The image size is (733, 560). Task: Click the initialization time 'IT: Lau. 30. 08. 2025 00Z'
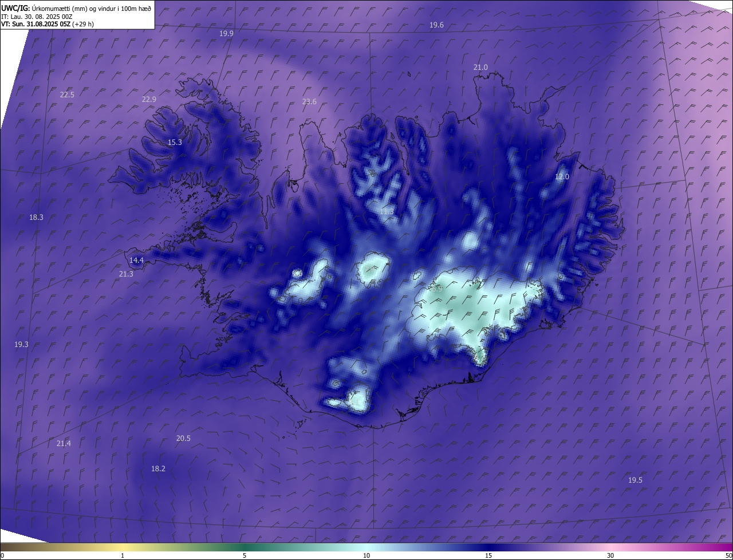click(37, 17)
